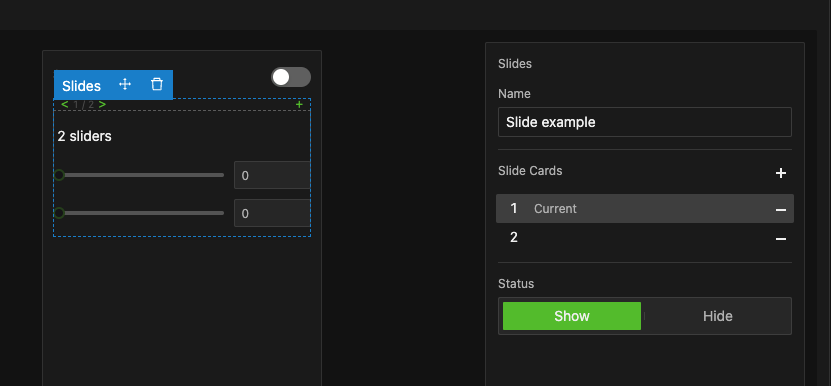831x386 pixels.
Task: Click the "1 / 2" slide counter
Action: click(x=84, y=104)
